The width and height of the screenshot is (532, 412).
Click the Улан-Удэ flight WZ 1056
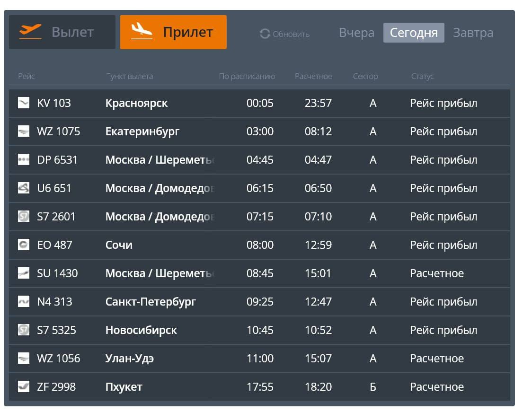[x=58, y=359]
